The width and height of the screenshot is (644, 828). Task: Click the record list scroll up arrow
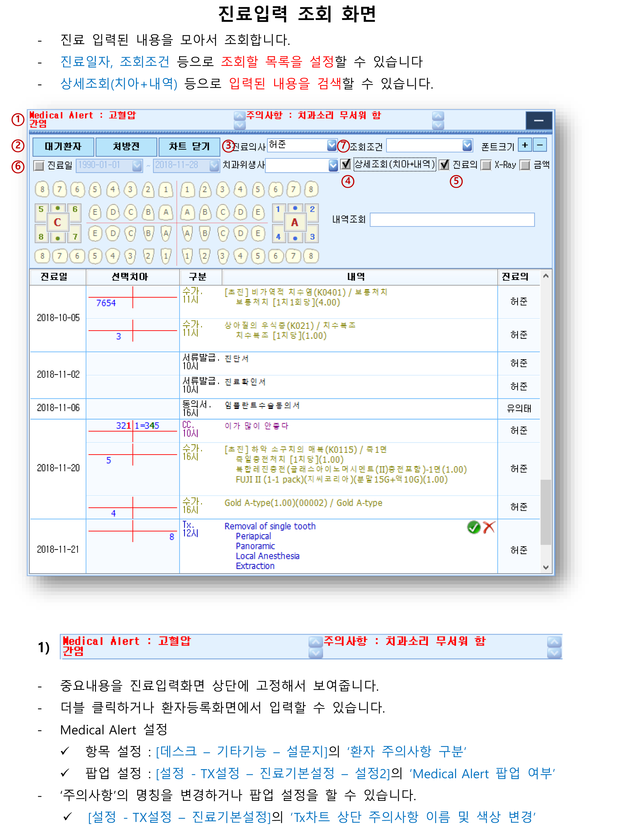click(546, 276)
